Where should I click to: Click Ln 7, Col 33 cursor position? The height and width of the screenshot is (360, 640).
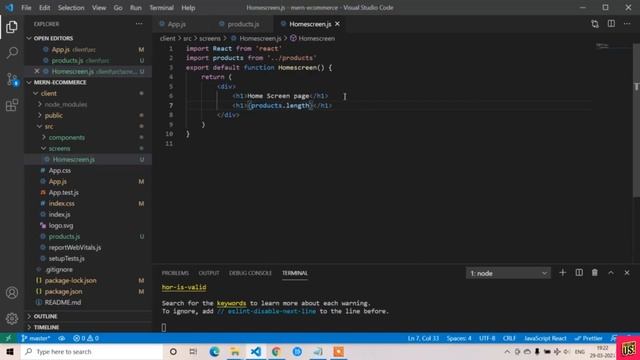click(423, 338)
